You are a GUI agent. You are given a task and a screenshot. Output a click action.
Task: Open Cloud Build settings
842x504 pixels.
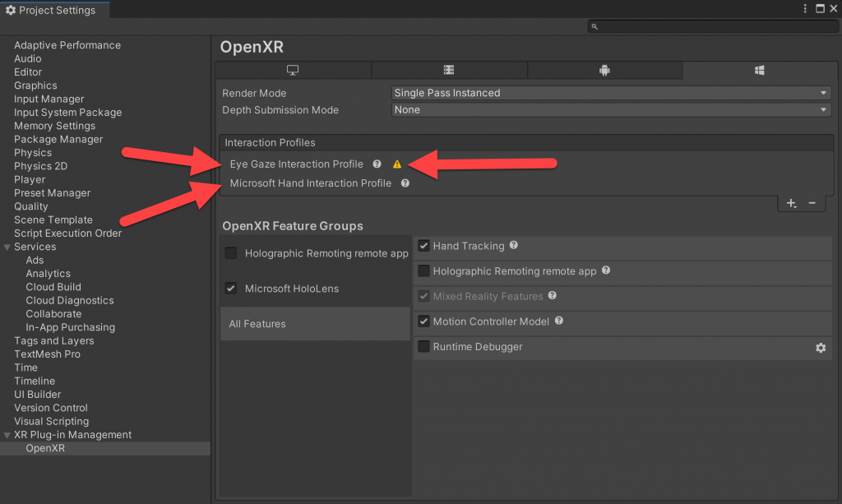(53, 287)
